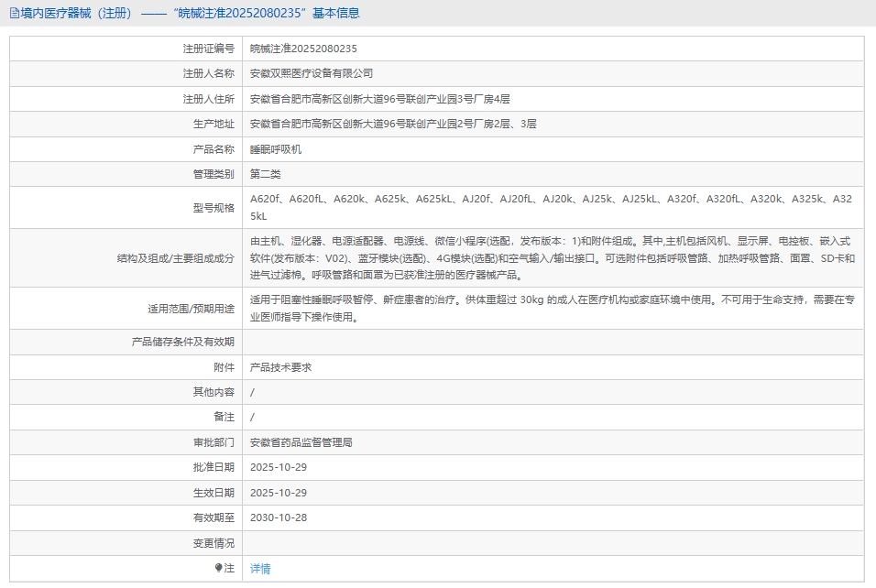Click the 结构及组成/主要组成成分 label

pos(176,258)
